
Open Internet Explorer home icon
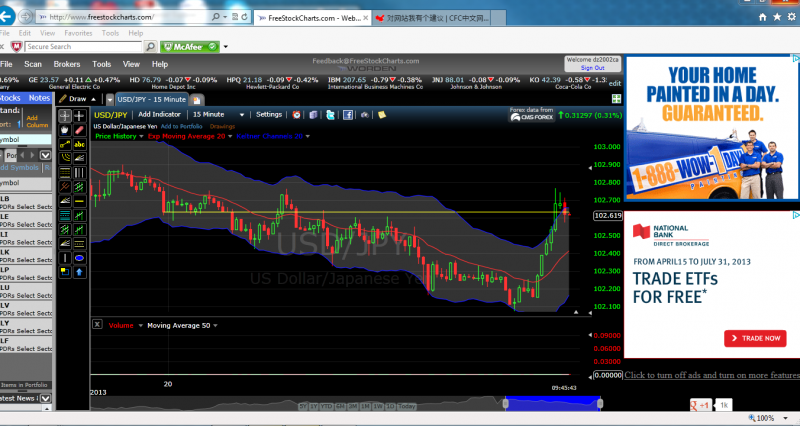pyautogui.click(x=762, y=17)
